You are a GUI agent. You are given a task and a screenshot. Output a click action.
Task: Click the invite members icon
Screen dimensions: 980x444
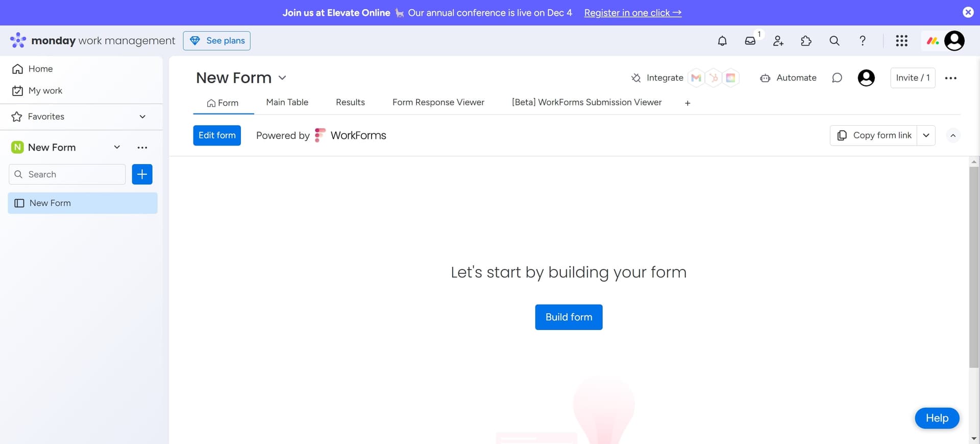778,41
